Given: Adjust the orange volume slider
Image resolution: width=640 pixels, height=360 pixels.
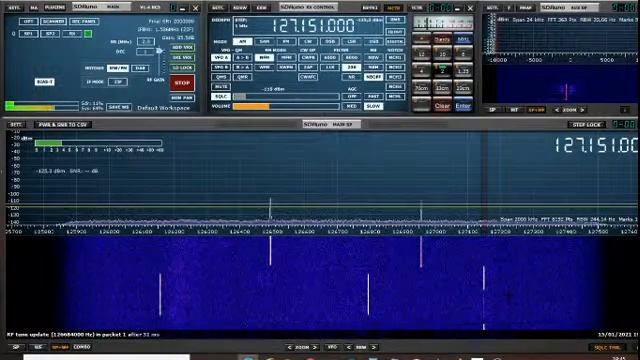Looking at the screenshot, I should 286,107.
